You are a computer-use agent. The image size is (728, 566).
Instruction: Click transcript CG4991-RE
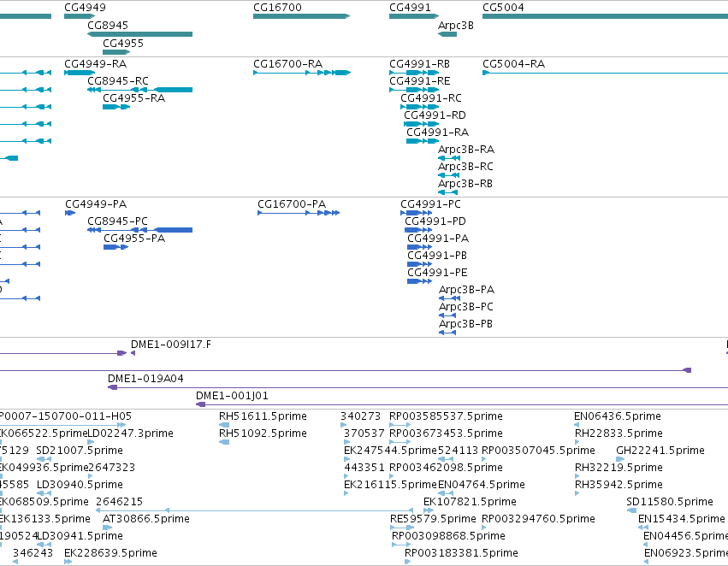420,80
